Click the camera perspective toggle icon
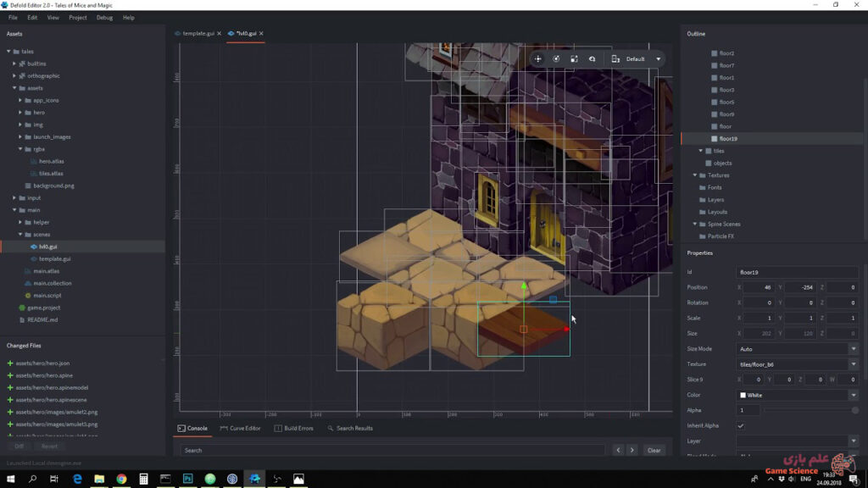 [x=592, y=58]
